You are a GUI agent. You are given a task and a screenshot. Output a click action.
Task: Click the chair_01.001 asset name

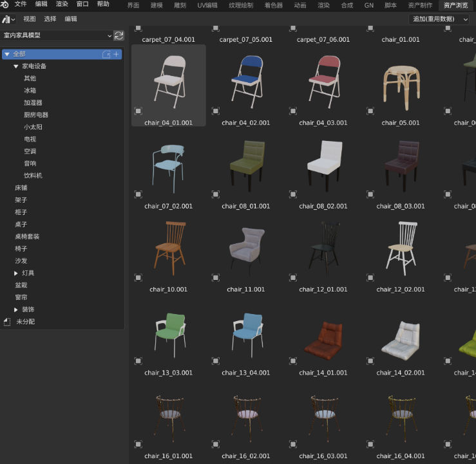click(x=401, y=40)
